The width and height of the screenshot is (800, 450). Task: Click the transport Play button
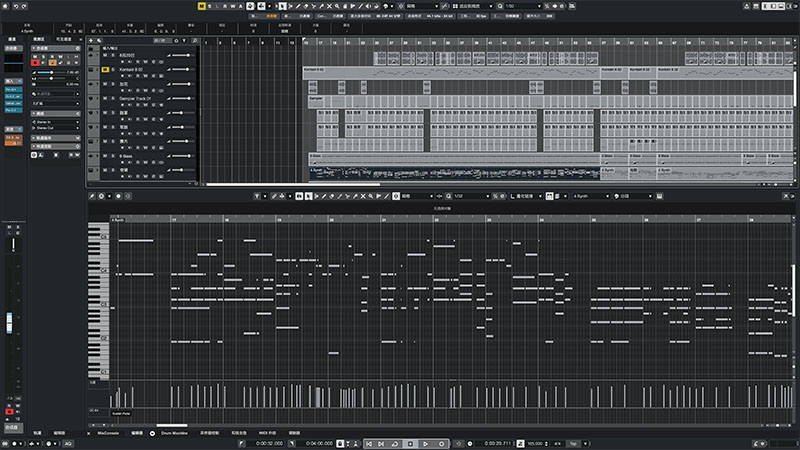426,444
